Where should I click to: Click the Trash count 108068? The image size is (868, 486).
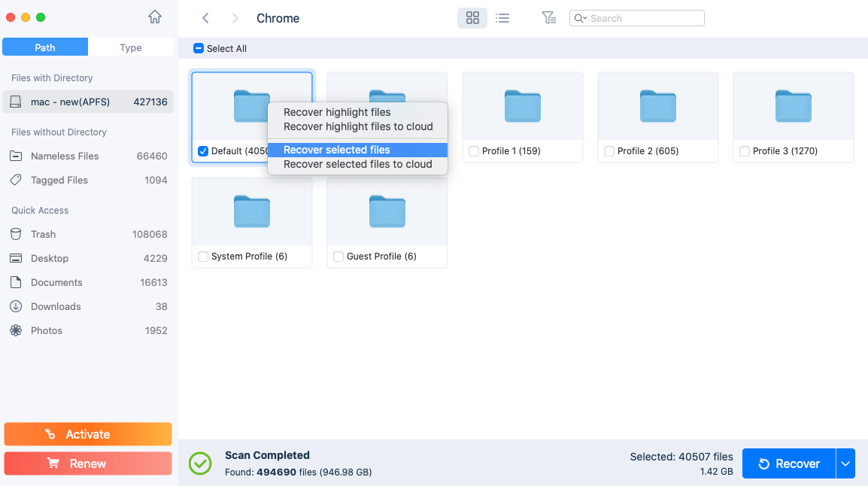[x=150, y=234]
